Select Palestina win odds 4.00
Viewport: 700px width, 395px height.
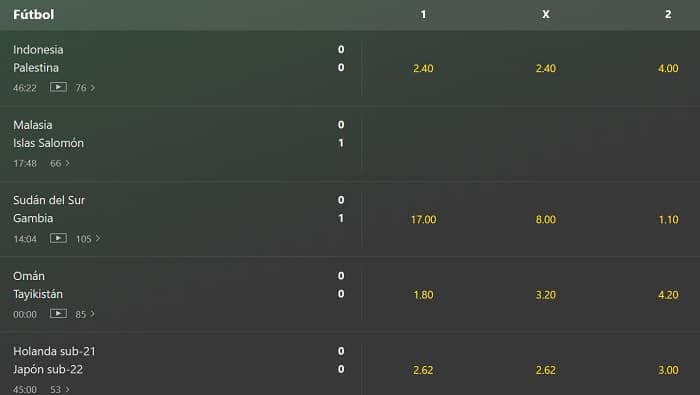tap(668, 68)
